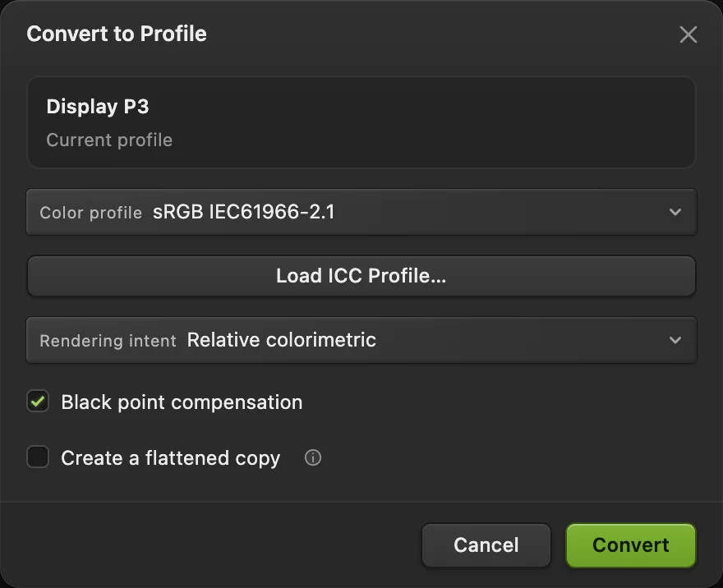Enable the Create a flattened copy checkbox
Image resolution: width=723 pixels, height=588 pixels.
coord(38,457)
